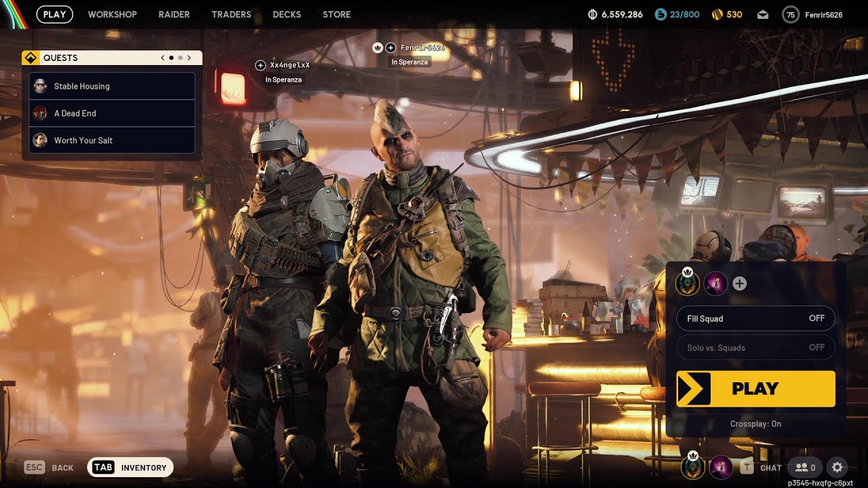
Task: Open the PLAY tab in top navigation
Action: pos(54,14)
